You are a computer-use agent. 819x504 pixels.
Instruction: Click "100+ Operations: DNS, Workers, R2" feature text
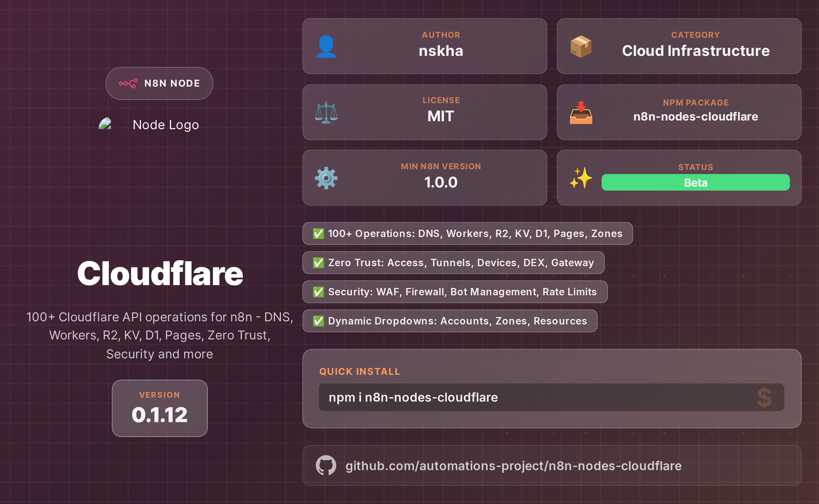click(475, 233)
